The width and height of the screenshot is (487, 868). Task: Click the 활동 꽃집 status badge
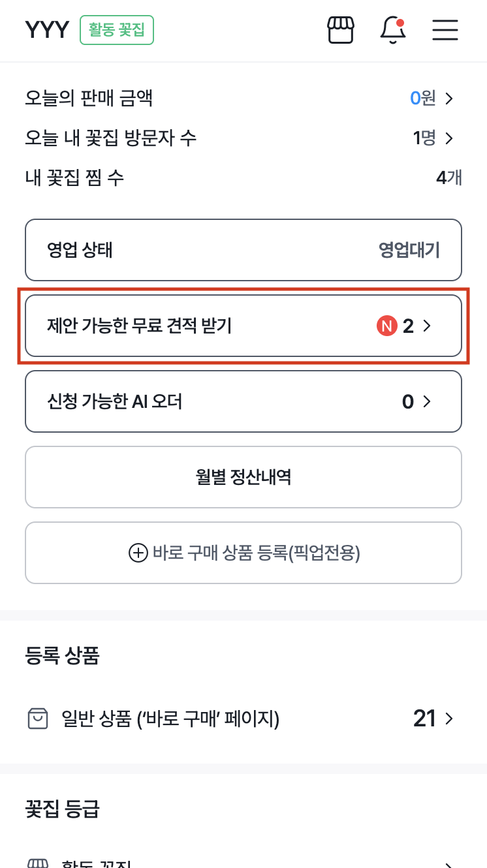tap(116, 29)
